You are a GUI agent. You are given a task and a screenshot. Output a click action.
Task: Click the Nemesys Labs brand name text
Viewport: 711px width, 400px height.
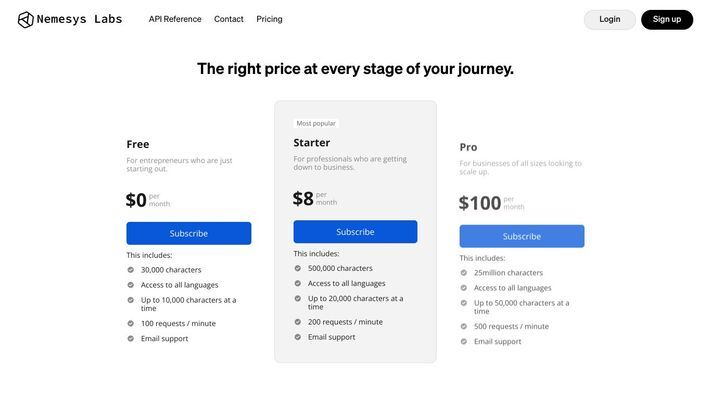pos(79,19)
